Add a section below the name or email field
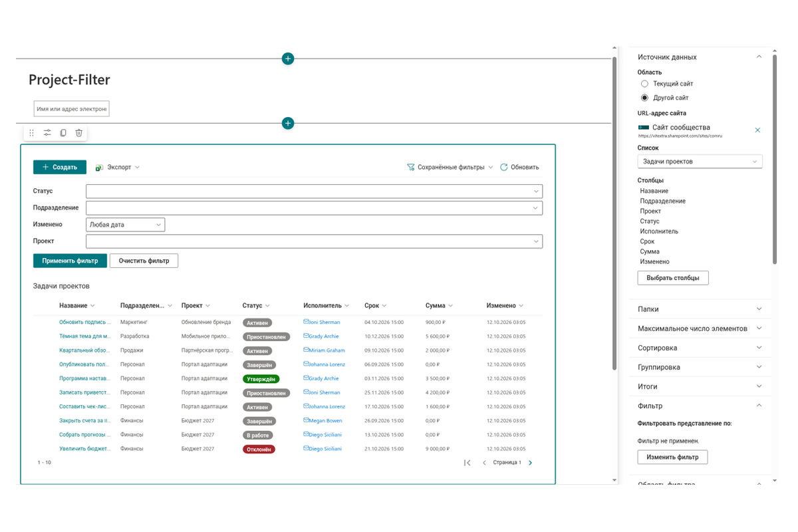The width and height of the screenshot is (798, 532). point(288,123)
